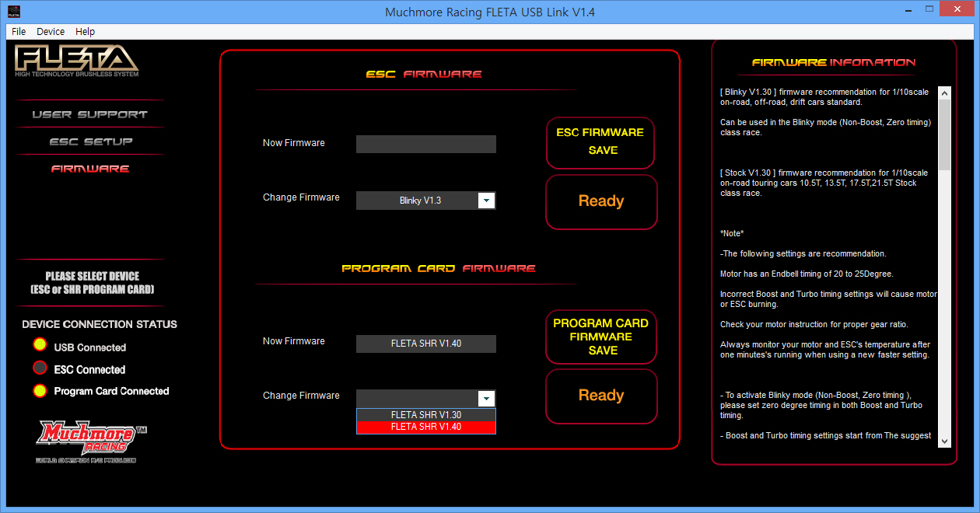
Task: Switch to the ESC SETUP section
Action: pos(91,141)
